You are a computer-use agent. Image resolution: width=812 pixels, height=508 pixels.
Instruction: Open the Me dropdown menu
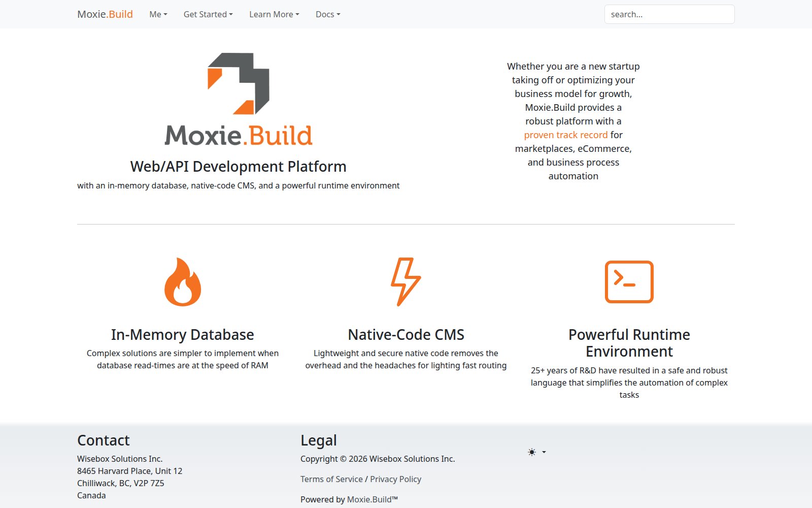(158, 14)
